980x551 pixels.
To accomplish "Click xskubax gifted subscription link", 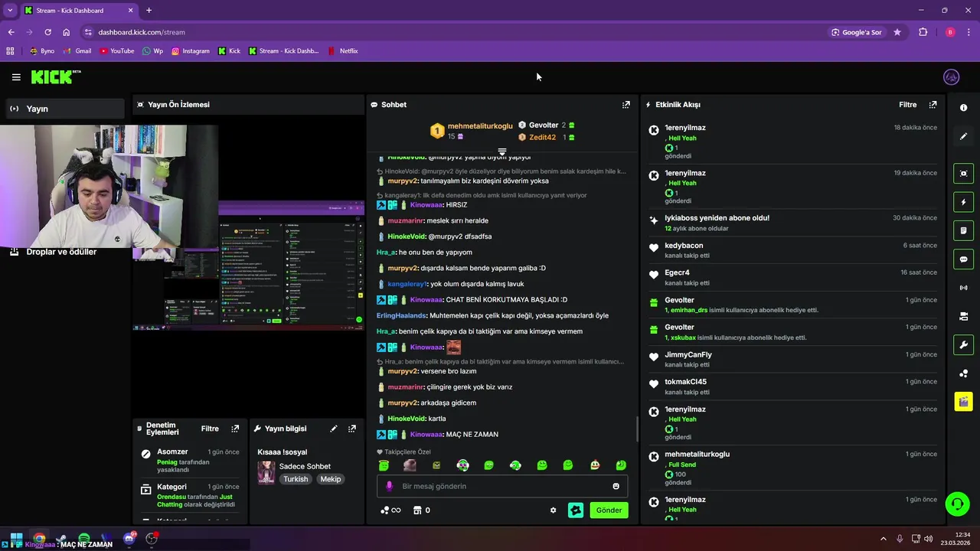I will point(683,337).
